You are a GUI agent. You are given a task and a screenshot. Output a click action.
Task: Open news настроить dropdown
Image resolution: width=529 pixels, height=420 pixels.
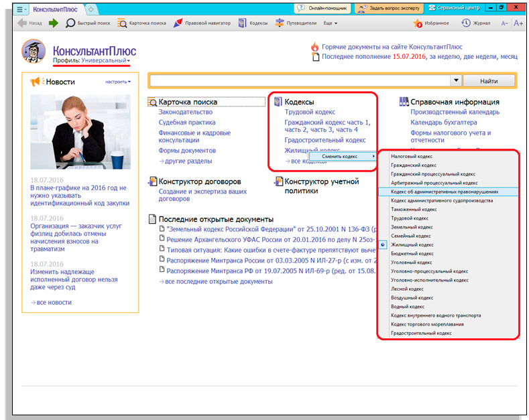[118, 82]
